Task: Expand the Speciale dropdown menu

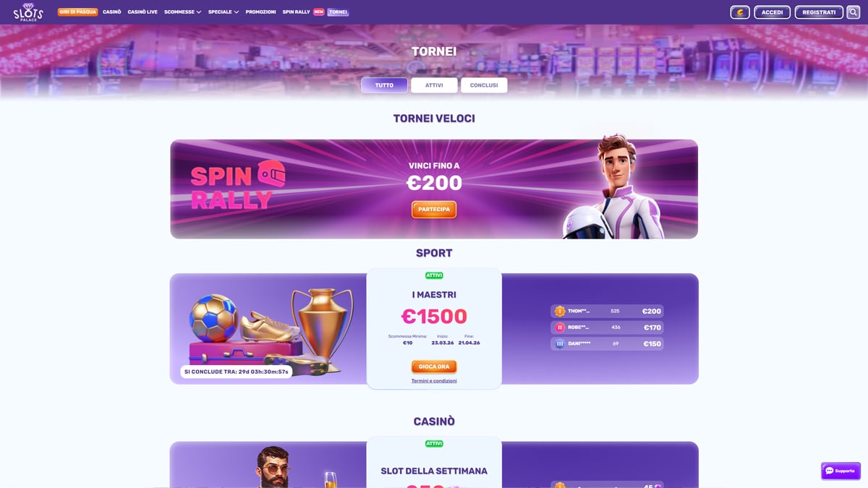Action: pyautogui.click(x=224, y=12)
